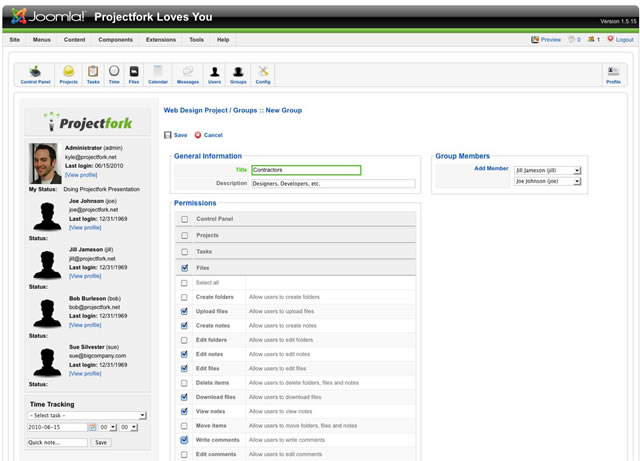The width and height of the screenshot is (640, 461).
Task: Go to the Calendar toolbar icon
Action: click(x=158, y=74)
